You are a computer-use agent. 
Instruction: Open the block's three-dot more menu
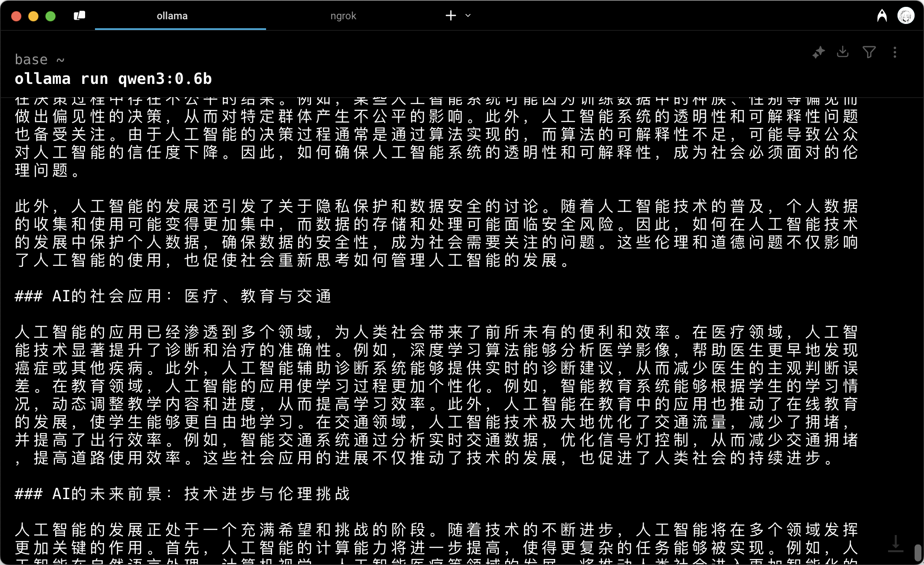coord(894,52)
